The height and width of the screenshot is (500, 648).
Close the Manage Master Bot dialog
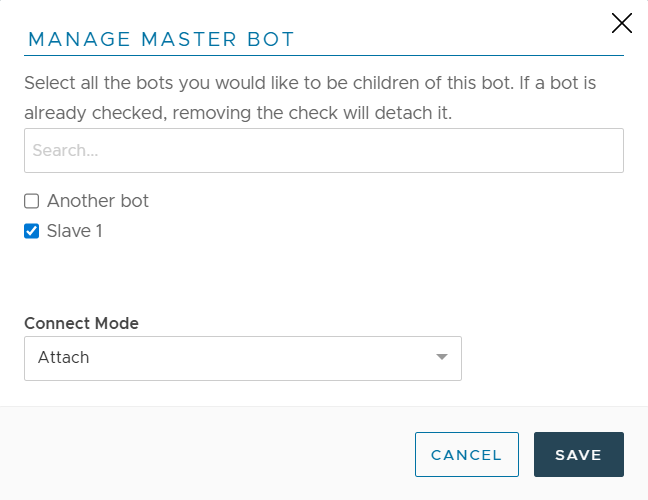(622, 23)
